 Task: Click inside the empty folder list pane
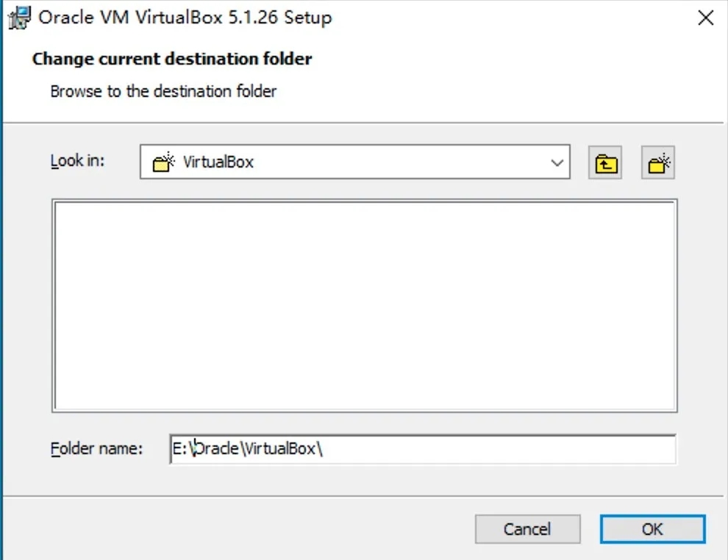pos(364,305)
